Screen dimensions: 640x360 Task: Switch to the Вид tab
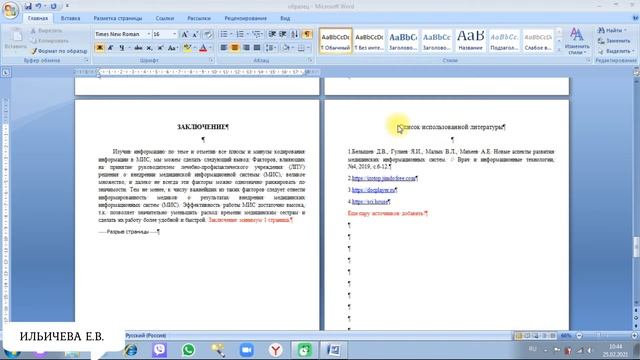285,18
